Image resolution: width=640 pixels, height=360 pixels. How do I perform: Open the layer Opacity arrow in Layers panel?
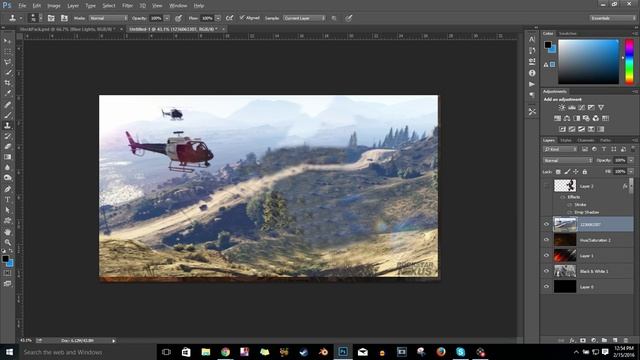point(631,160)
